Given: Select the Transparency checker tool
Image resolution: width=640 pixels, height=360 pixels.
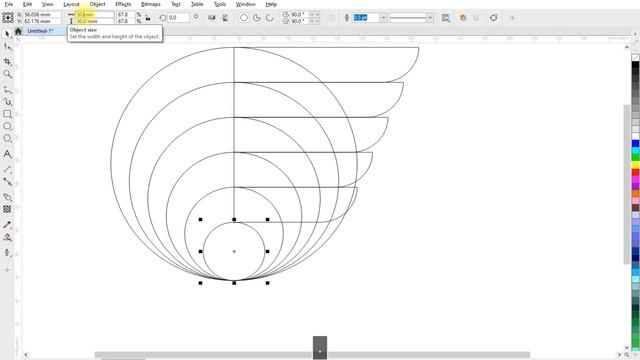Looking at the screenshot, I should 7,209.
